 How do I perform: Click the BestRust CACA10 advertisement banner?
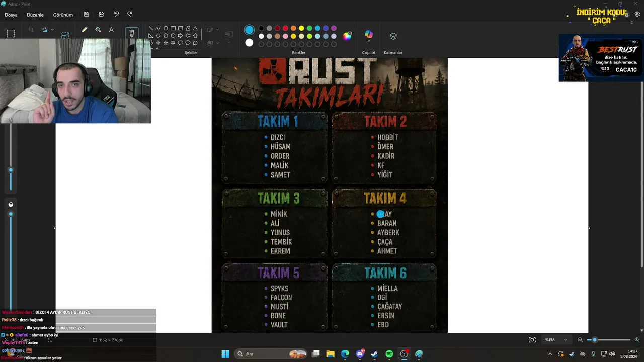point(601,58)
